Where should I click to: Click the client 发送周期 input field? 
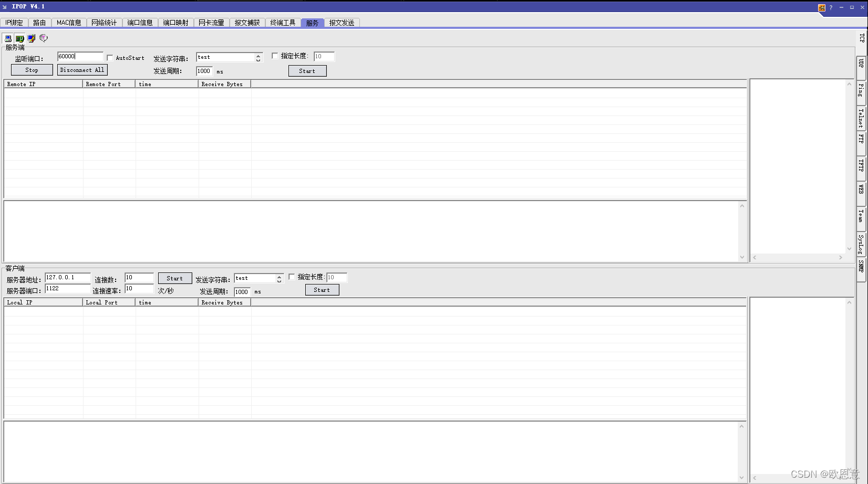[242, 292]
